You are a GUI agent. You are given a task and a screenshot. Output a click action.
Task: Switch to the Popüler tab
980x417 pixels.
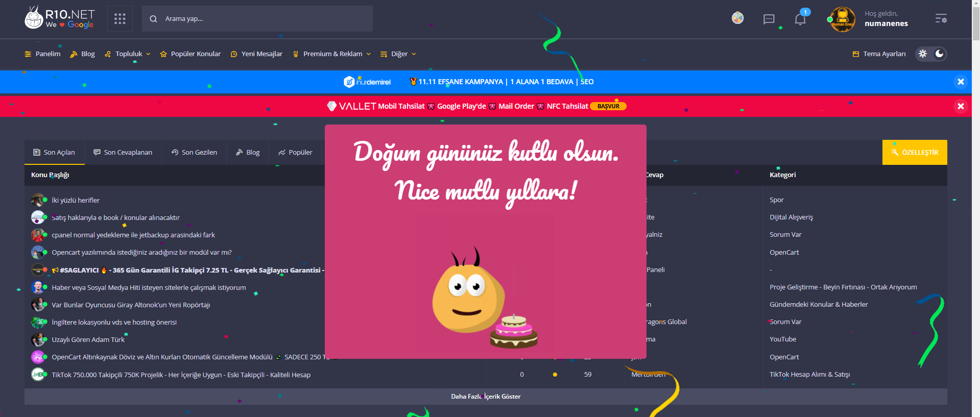coord(295,152)
